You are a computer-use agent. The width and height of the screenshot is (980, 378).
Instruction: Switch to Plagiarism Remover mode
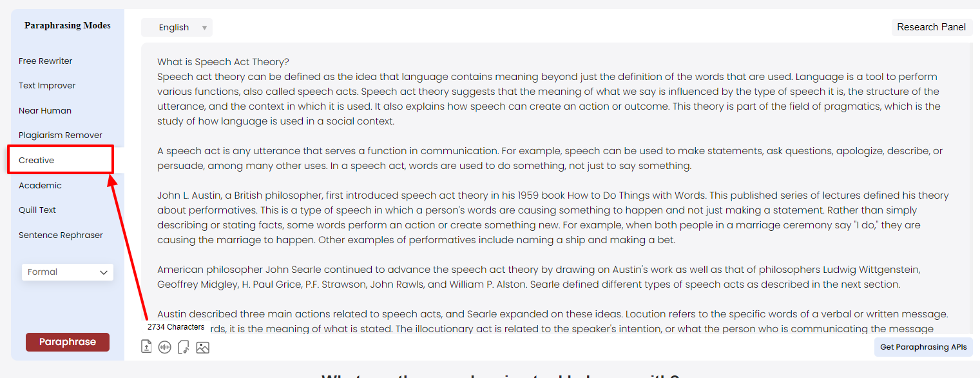pos(61,135)
